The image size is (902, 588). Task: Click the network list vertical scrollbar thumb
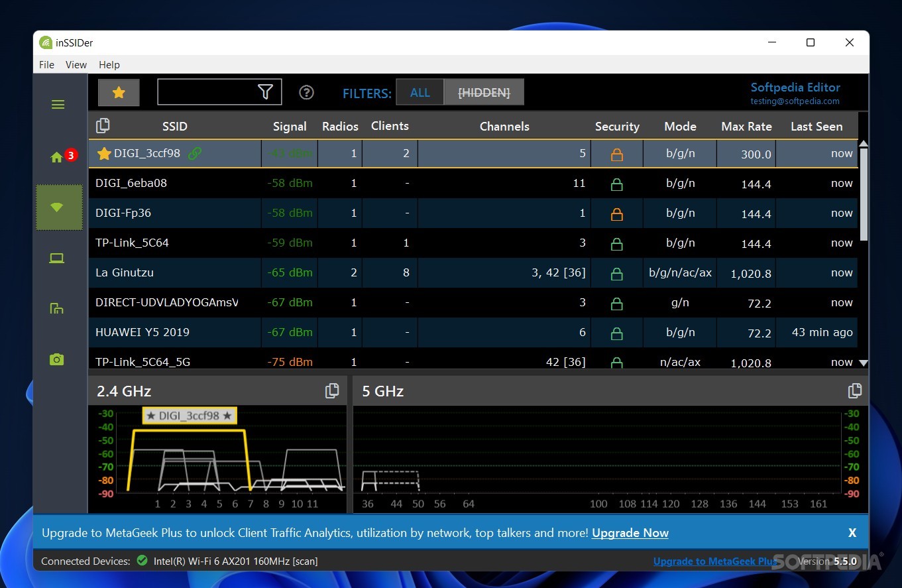(x=863, y=194)
